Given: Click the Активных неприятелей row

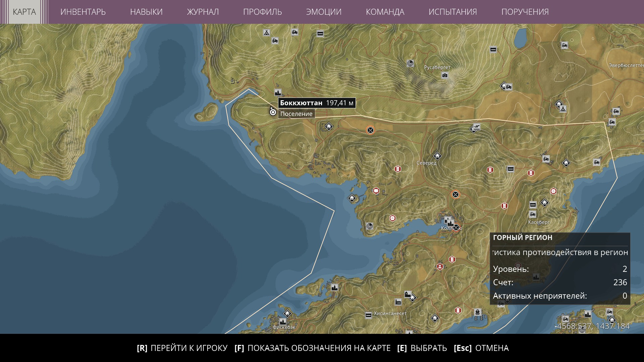Looking at the screenshot, I should click(x=560, y=296).
